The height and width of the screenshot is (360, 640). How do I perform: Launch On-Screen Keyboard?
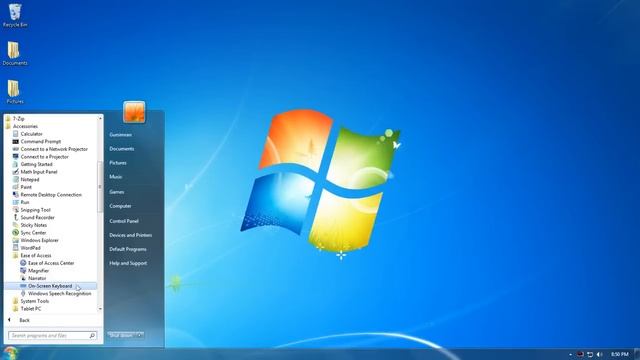point(51,286)
